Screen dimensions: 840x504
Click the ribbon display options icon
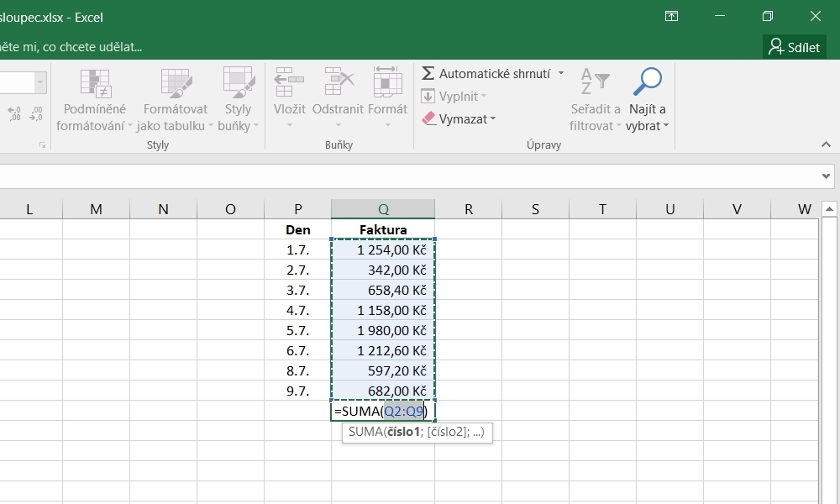pyautogui.click(x=671, y=17)
